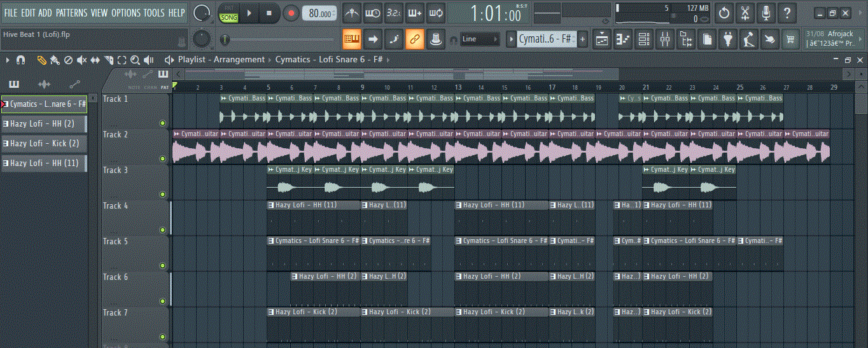
Task: Choose the Select tool in Playlist toolbar
Action: (x=122, y=60)
